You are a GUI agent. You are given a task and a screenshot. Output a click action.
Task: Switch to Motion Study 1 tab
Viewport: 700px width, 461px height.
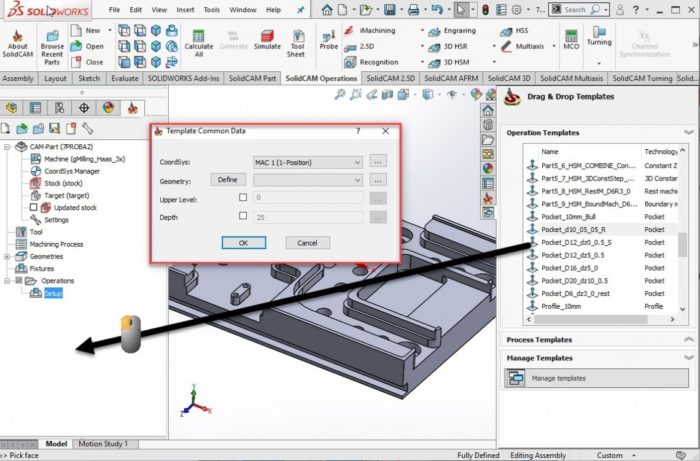(103, 444)
